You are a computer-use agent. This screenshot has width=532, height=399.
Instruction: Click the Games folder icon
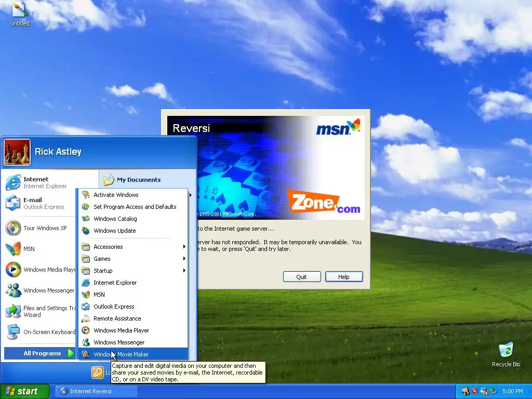pos(86,259)
